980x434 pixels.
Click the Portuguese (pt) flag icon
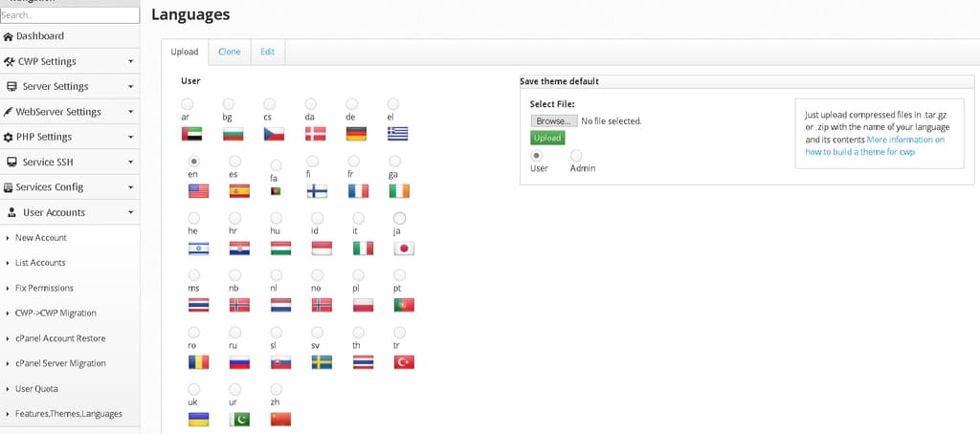pyautogui.click(x=405, y=305)
